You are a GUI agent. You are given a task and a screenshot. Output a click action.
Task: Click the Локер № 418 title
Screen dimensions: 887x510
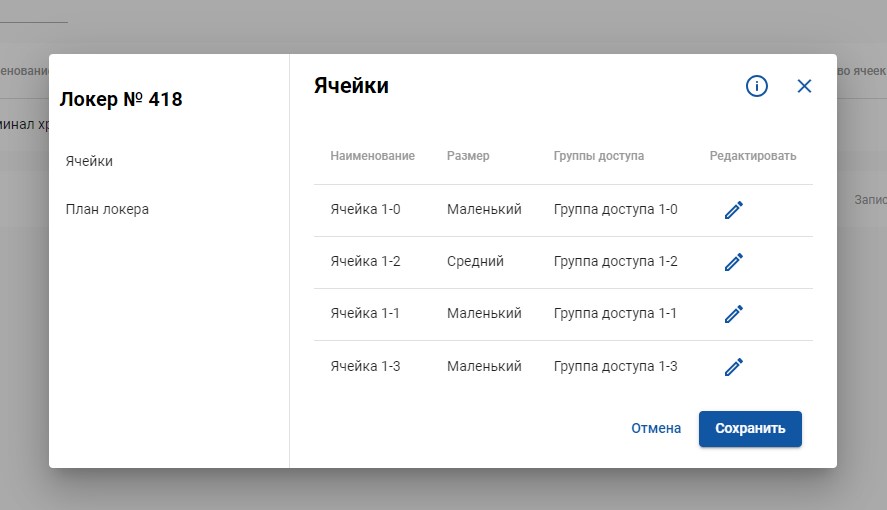121,99
